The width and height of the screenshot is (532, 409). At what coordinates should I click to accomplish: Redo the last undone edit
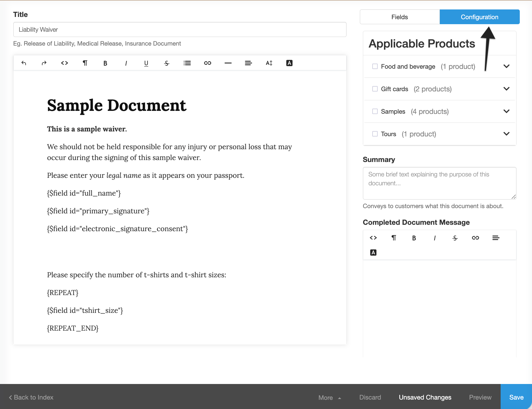pyautogui.click(x=44, y=63)
